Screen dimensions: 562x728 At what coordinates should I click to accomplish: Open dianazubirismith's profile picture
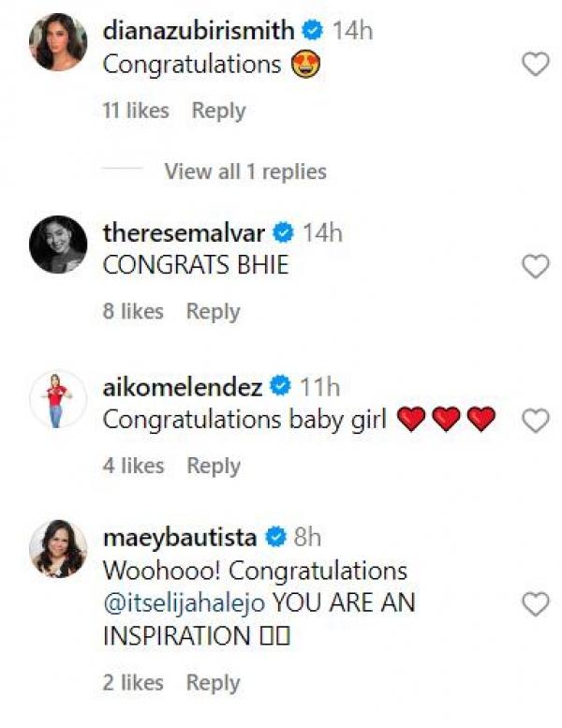[58, 43]
